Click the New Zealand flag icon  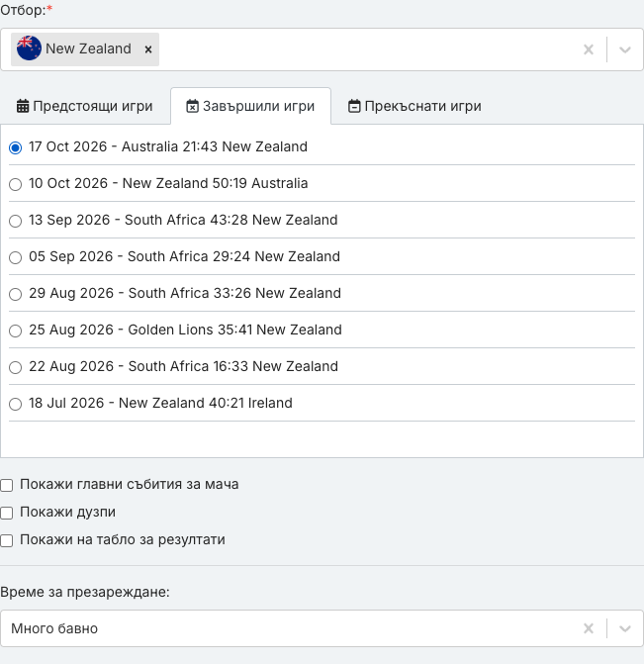[29, 48]
